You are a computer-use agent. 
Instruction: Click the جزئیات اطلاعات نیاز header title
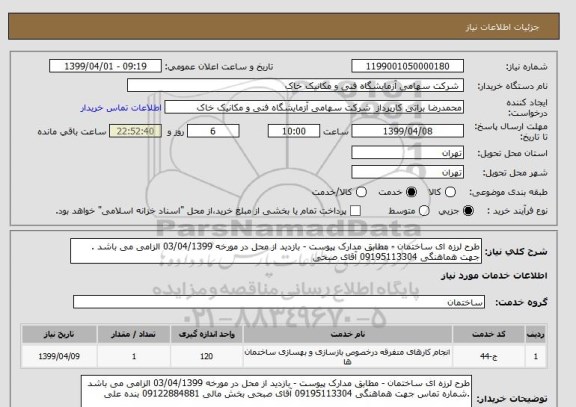pos(502,28)
